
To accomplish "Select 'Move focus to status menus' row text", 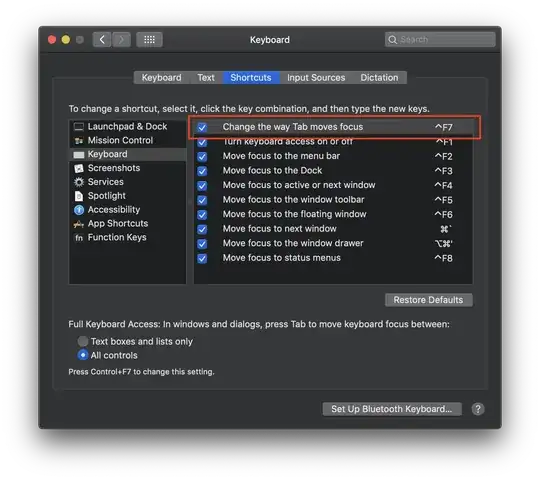I will point(282,258).
